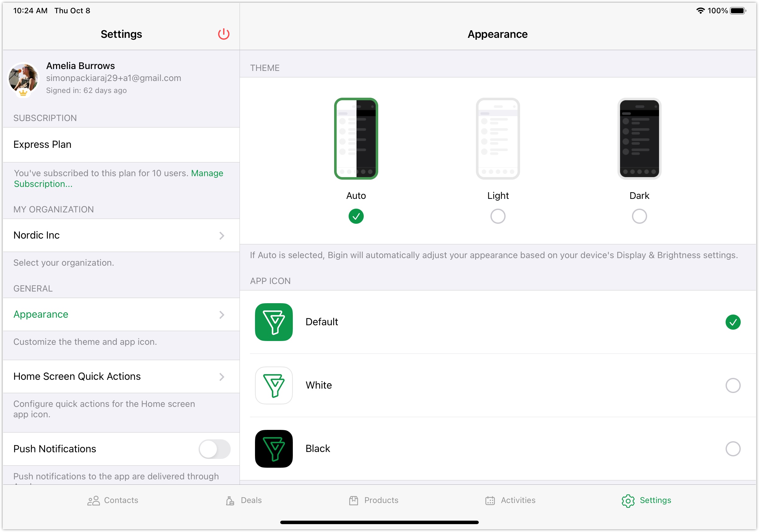This screenshot has width=759, height=532.
Task: Tap the red power sign-out icon
Action: tap(223, 34)
